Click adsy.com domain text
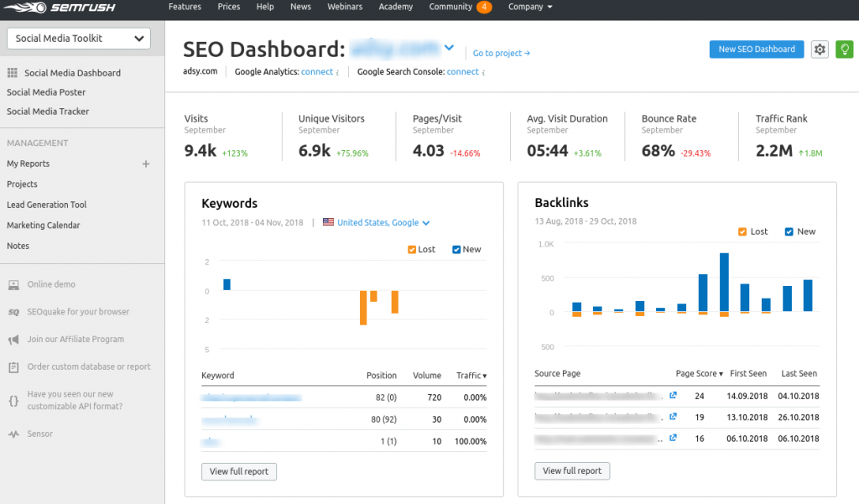 (x=200, y=71)
